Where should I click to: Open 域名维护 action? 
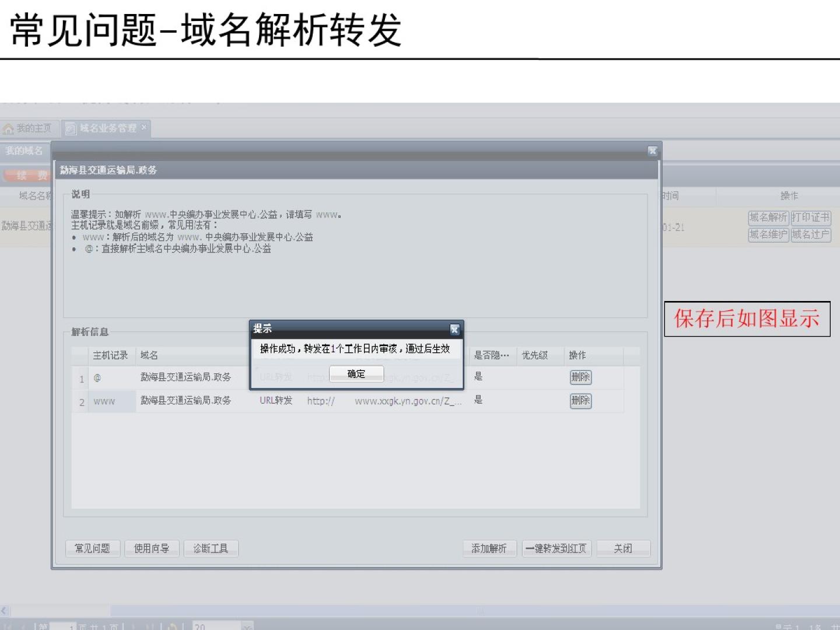coord(768,235)
